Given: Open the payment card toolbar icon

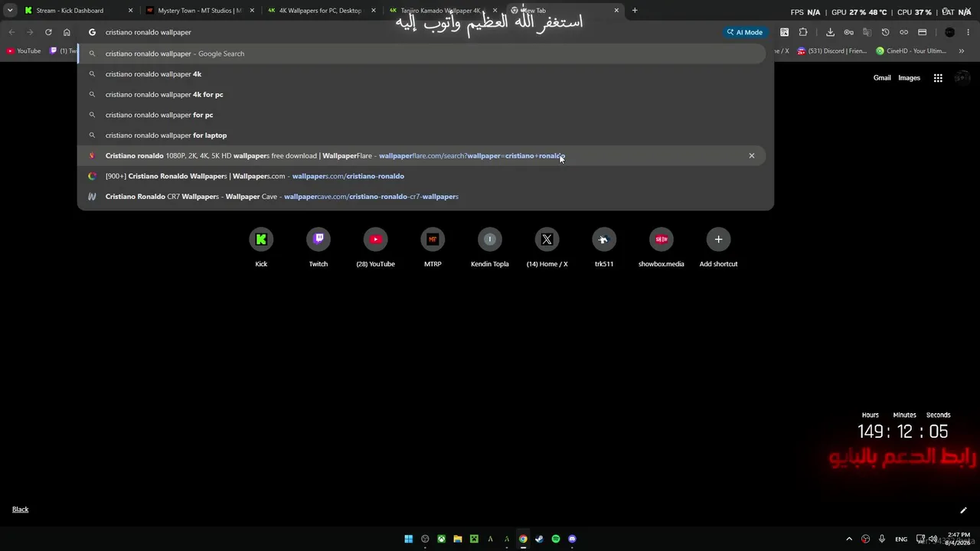Looking at the screenshot, I should point(922,32).
